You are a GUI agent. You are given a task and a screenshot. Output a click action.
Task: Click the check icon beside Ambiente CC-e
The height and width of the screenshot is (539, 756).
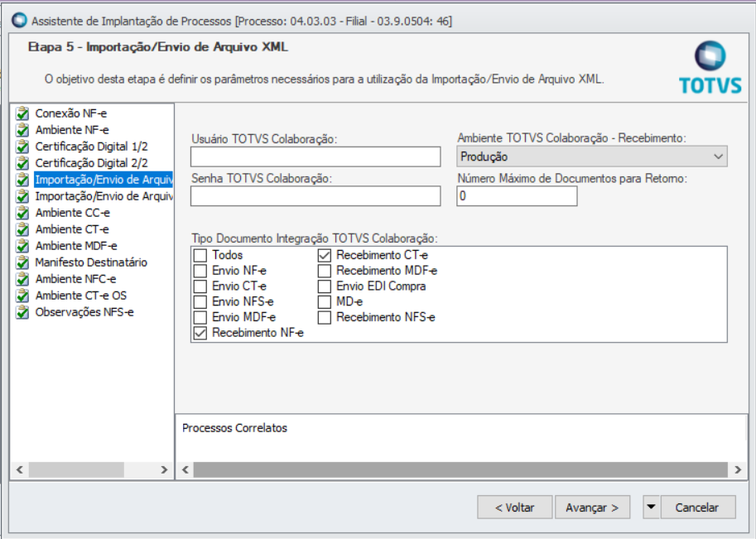tap(22, 213)
